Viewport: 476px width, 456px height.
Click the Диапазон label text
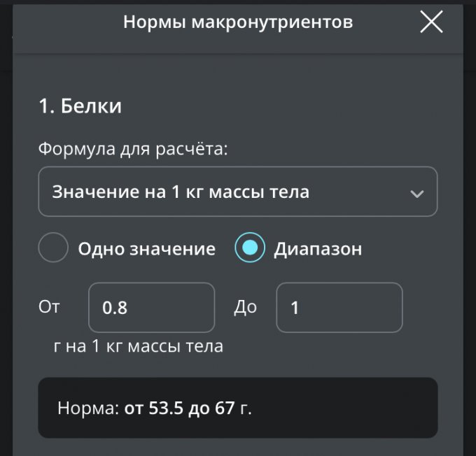(318, 249)
